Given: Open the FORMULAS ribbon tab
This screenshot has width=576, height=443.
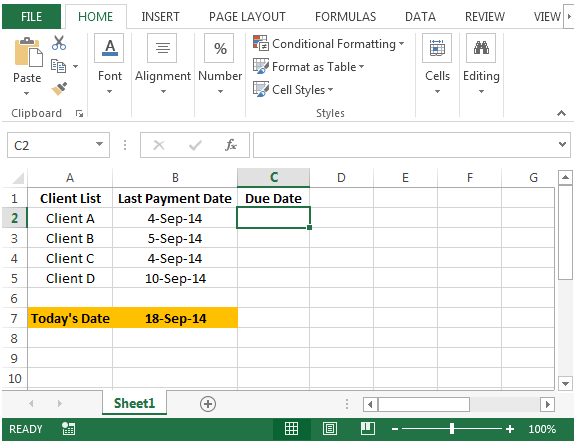Looking at the screenshot, I should pyautogui.click(x=345, y=17).
